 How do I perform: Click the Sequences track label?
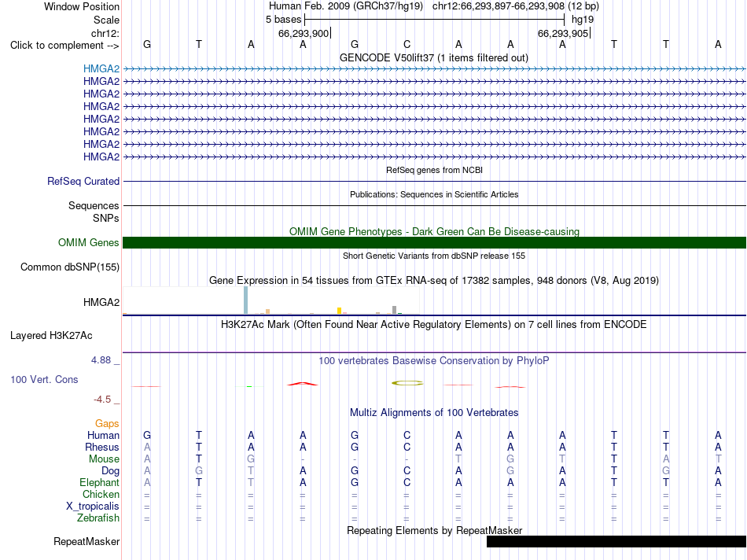pos(94,205)
